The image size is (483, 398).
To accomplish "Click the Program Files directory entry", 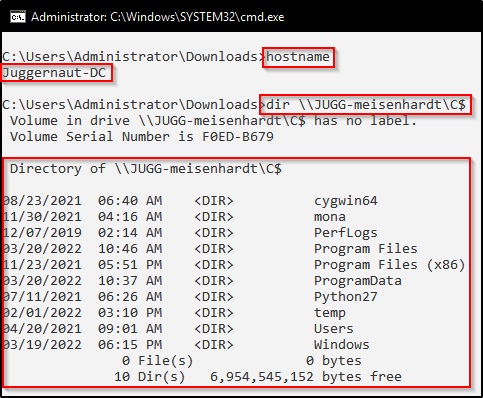I will 366,249.
